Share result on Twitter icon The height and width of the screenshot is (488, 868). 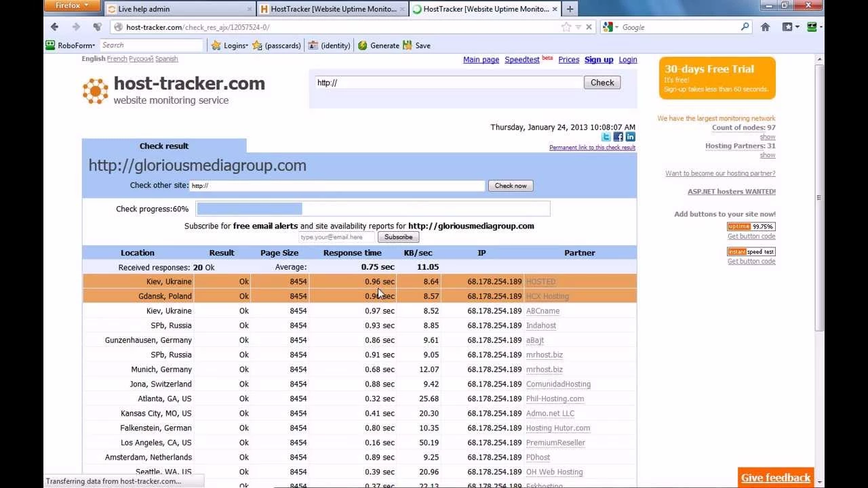[606, 137]
